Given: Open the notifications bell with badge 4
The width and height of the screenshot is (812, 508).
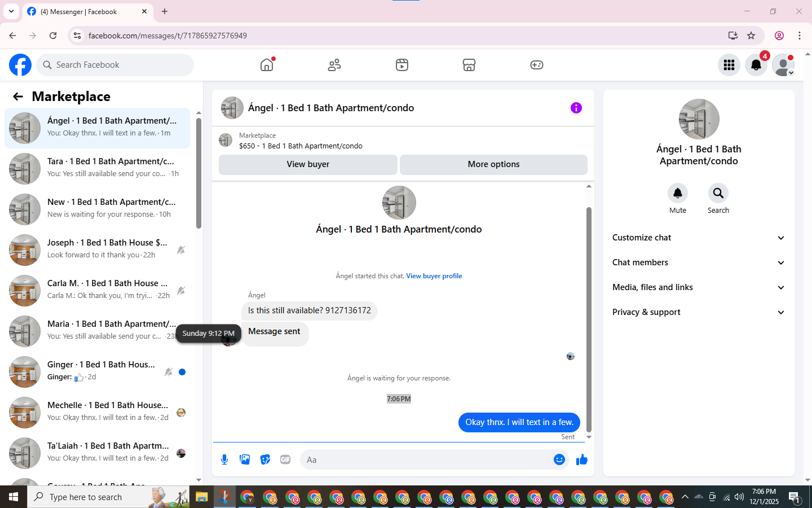Looking at the screenshot, I should click(756, 65).
